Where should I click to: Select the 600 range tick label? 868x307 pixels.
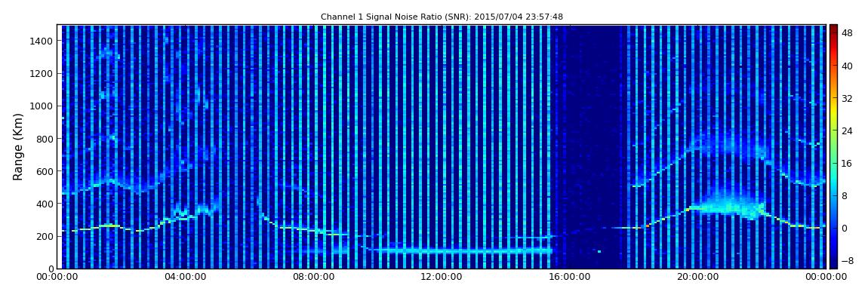[45, 171]
